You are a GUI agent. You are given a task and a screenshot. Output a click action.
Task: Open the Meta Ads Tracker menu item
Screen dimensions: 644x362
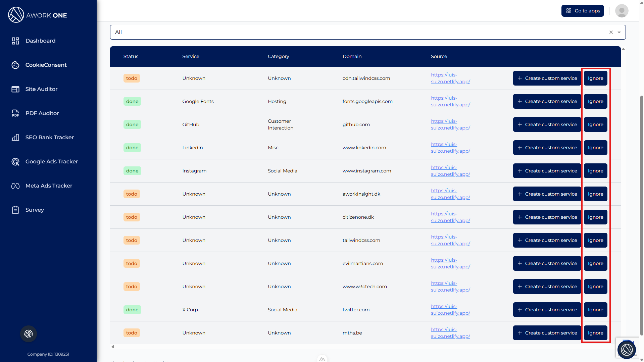[x=49, y=186]
